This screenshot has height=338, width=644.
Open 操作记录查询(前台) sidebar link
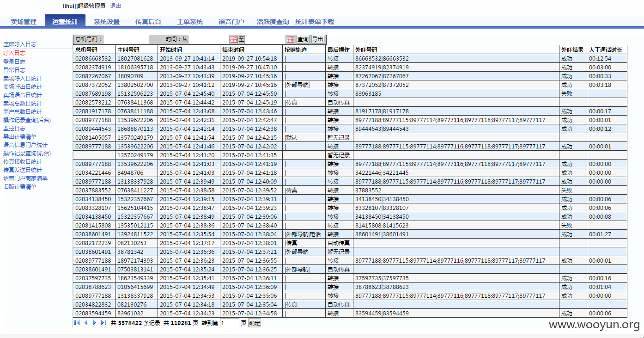coord(27,153)
